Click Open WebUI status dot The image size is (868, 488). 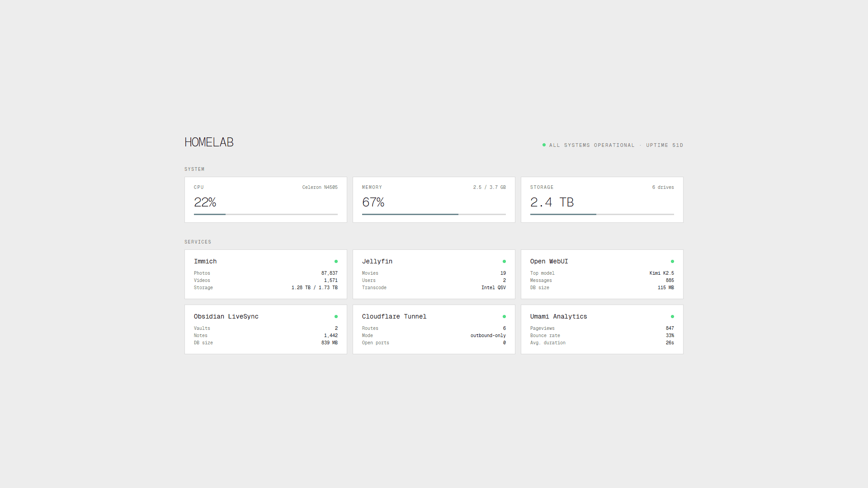(x=672, y=261)
